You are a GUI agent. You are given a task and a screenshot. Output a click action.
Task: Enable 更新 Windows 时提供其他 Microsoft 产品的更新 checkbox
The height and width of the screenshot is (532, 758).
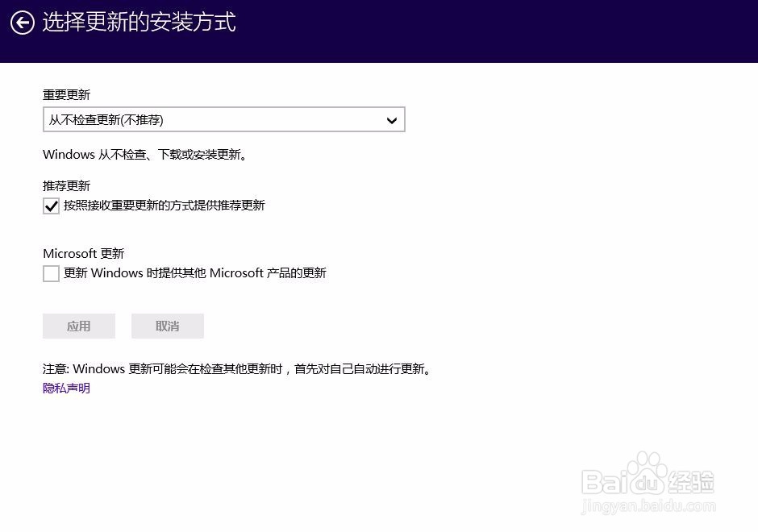(51, 273)
